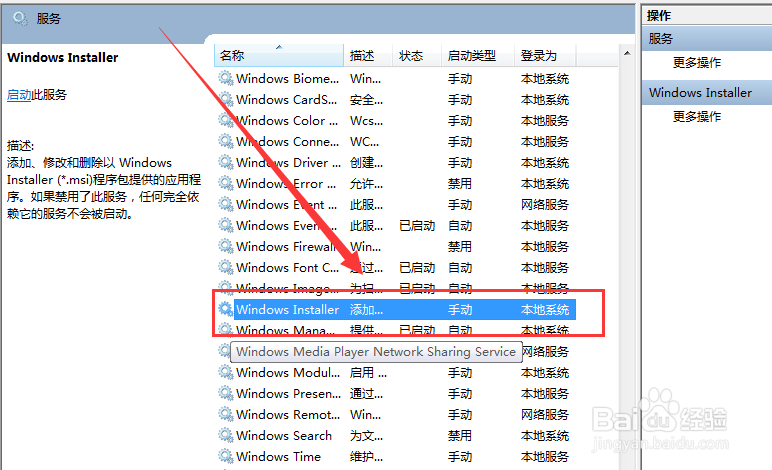772x470 pixels.
Task: Select the Windows Error service name
Action: [287, 184]
